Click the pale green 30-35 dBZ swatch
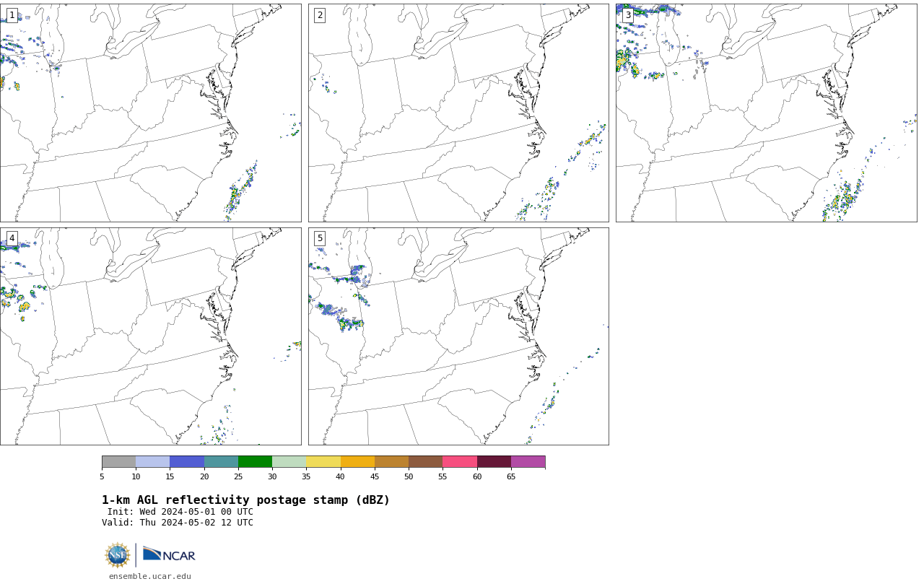 pos(289,462)
